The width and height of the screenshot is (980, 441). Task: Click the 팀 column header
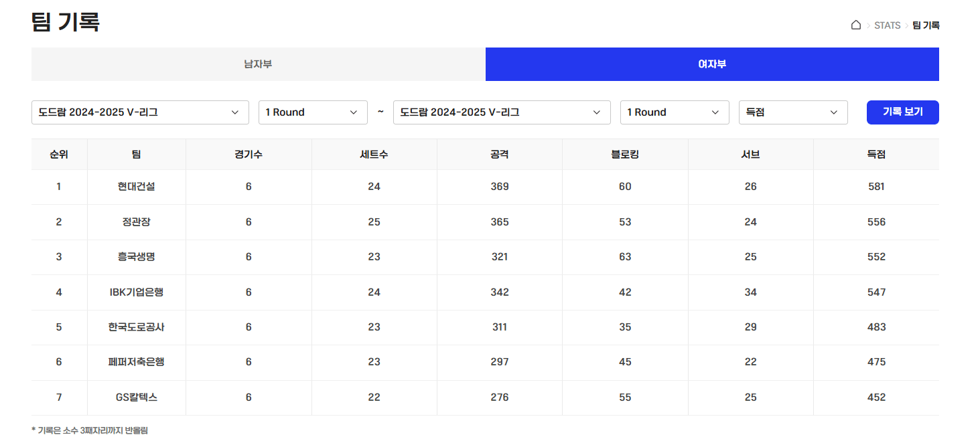[x=136, y=155]
